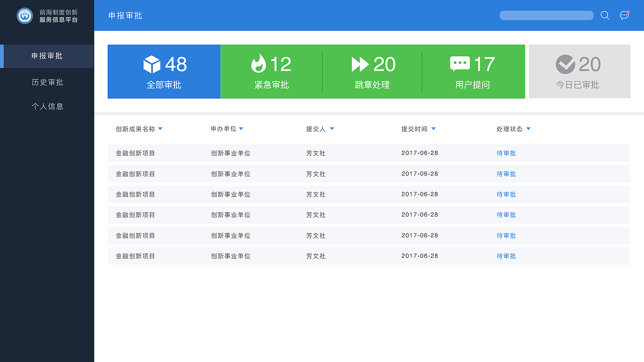644x362 pixels.
Task: Click 待审批 on the first row
Action: (x=506, y=153)
